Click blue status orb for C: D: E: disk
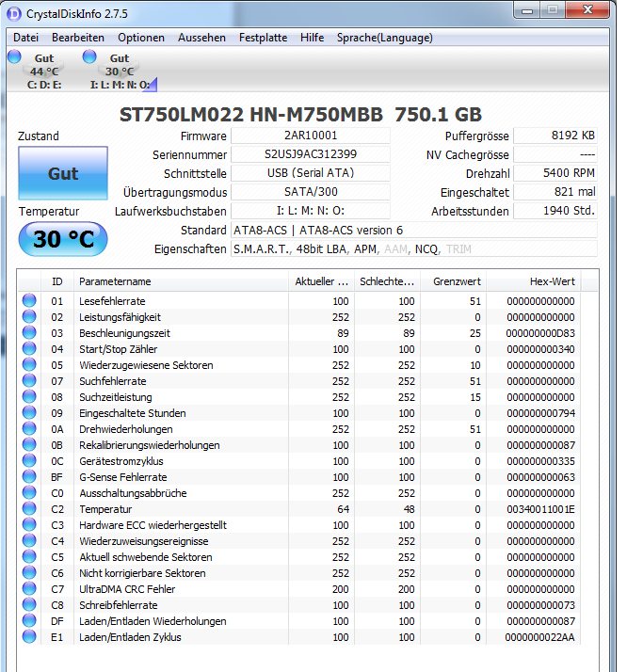The image size is (627, 672). coord(14,56)
